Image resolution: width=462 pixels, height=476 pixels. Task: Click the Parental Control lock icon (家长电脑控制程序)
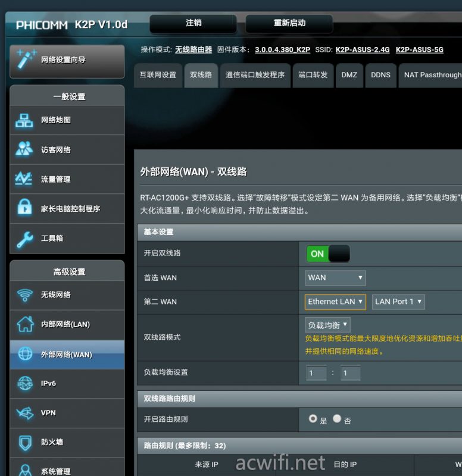tap(24, 206)
